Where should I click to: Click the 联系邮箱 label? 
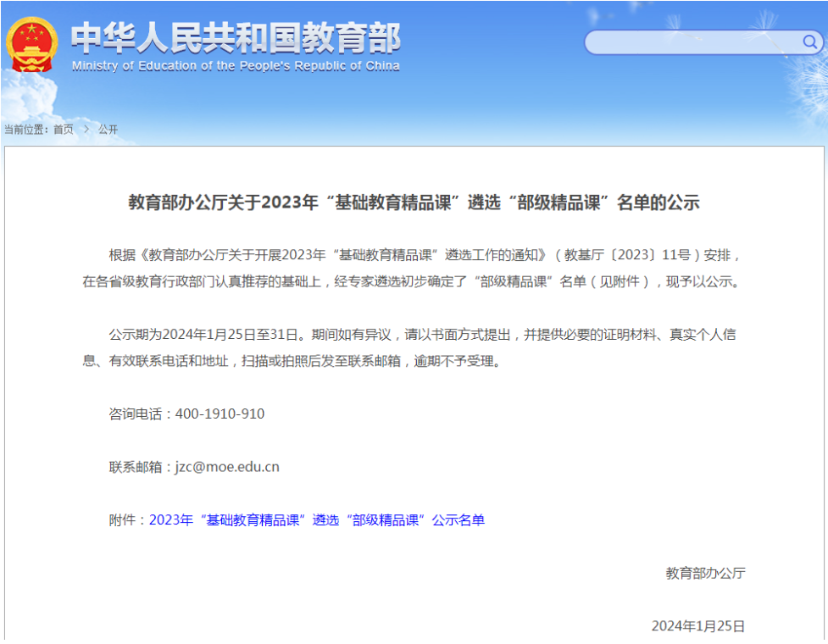point(140,467)
